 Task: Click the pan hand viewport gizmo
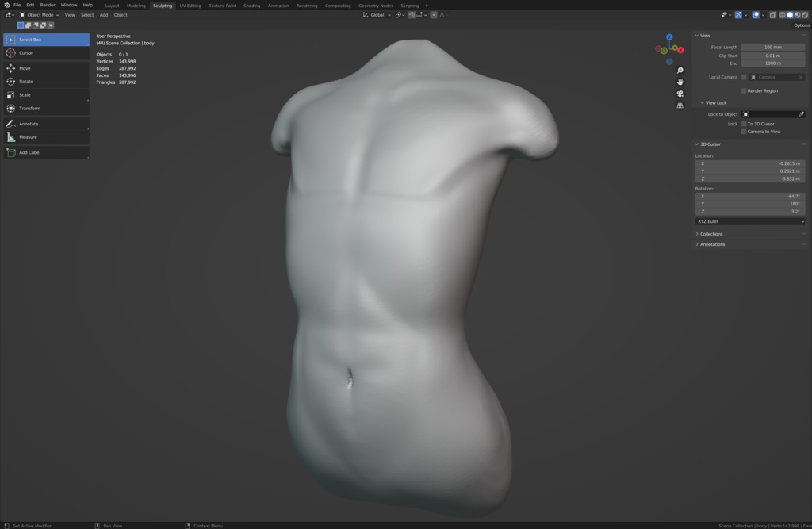[x=680, y=82]
